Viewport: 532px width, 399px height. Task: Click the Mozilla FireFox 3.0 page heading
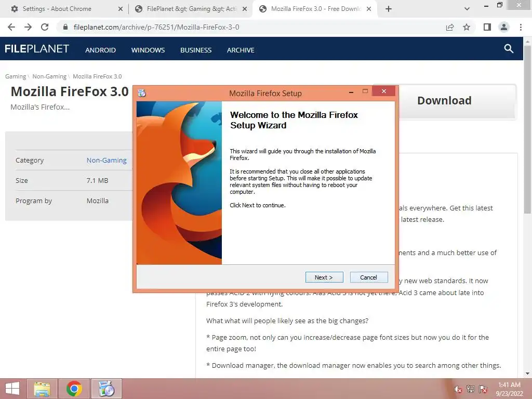coord(70,91)
